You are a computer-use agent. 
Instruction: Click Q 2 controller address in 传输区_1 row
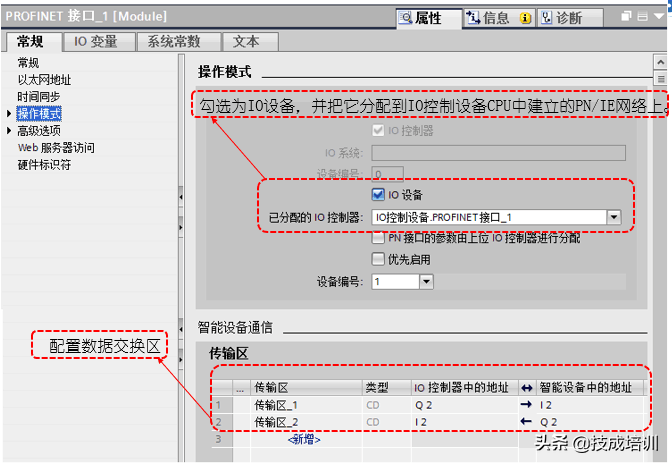click(423, 405)
